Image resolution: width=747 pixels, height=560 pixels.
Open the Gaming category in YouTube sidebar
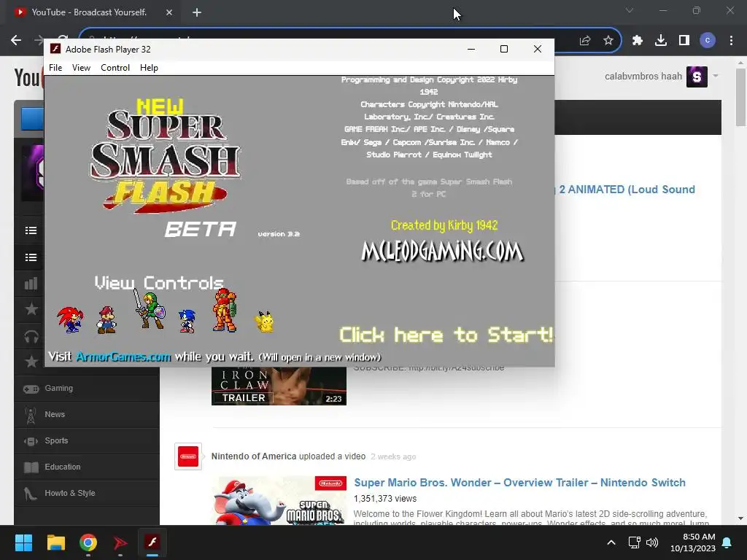pos(87,389)
